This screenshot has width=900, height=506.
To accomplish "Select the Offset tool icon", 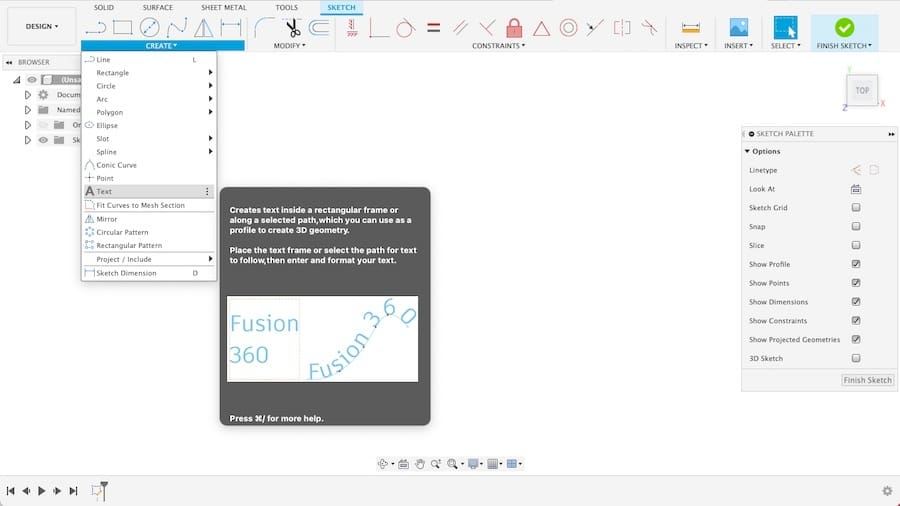I will pos(319,27).
